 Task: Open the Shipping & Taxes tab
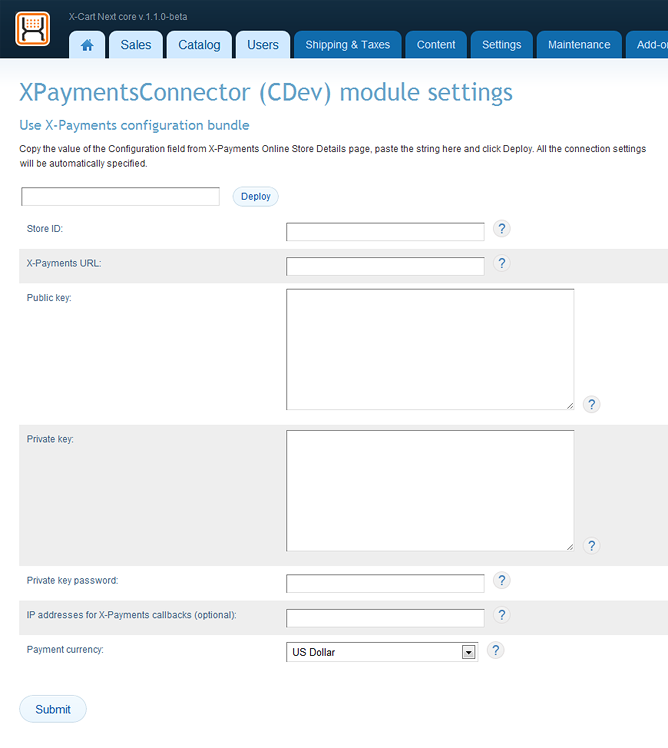pos(347,45)
